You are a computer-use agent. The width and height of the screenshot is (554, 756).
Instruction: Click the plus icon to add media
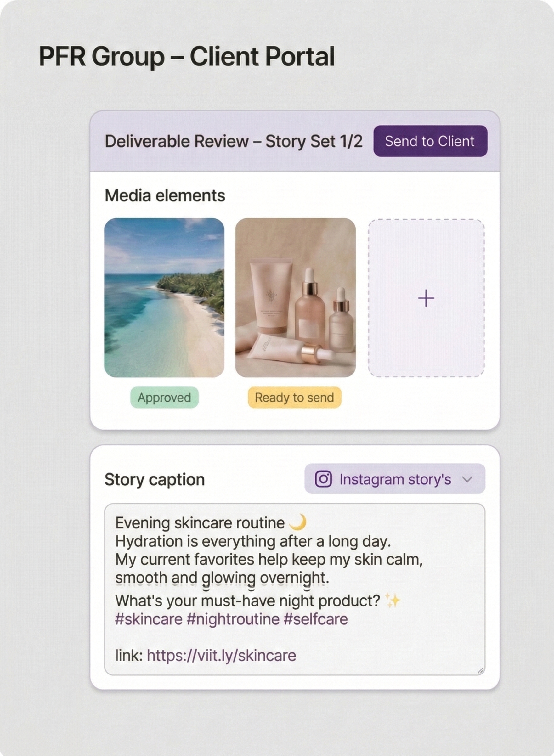426,298
